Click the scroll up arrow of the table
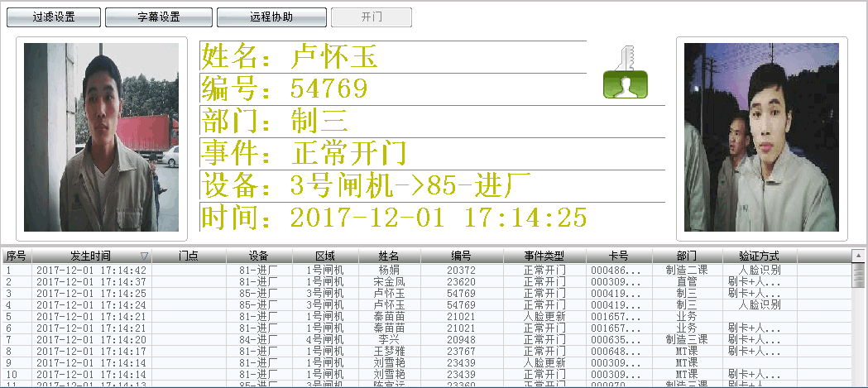The image size is (868, 388). (860, 256)
